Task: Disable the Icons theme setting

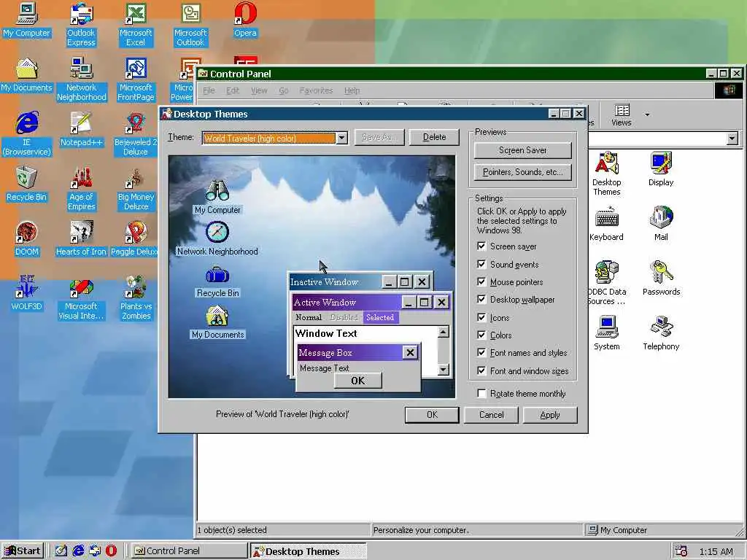Action: click(x=481, y=318)
